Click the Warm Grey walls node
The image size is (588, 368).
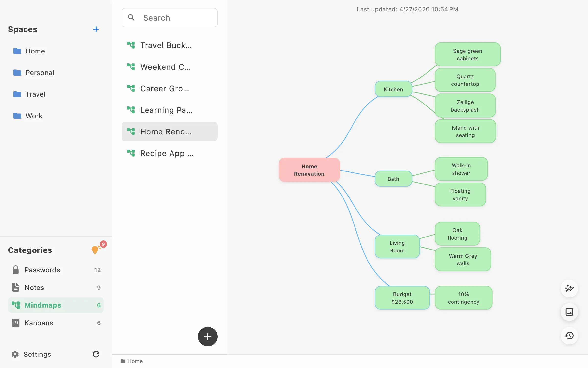pyautogui.click(x=463, y=259)
